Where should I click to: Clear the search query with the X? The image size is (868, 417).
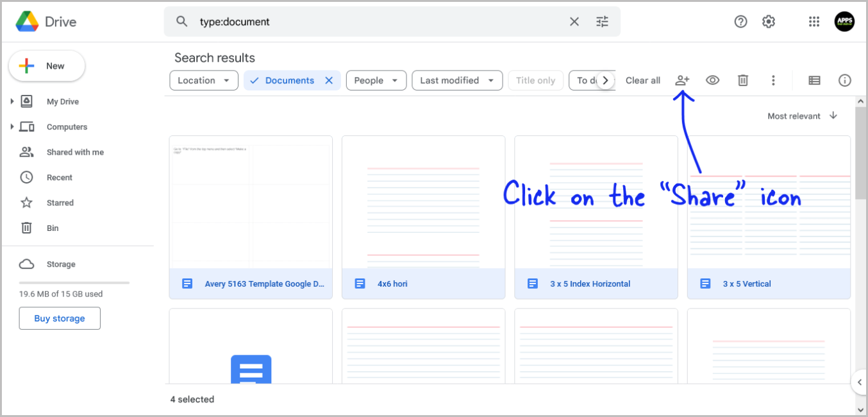tap(574, 22)
